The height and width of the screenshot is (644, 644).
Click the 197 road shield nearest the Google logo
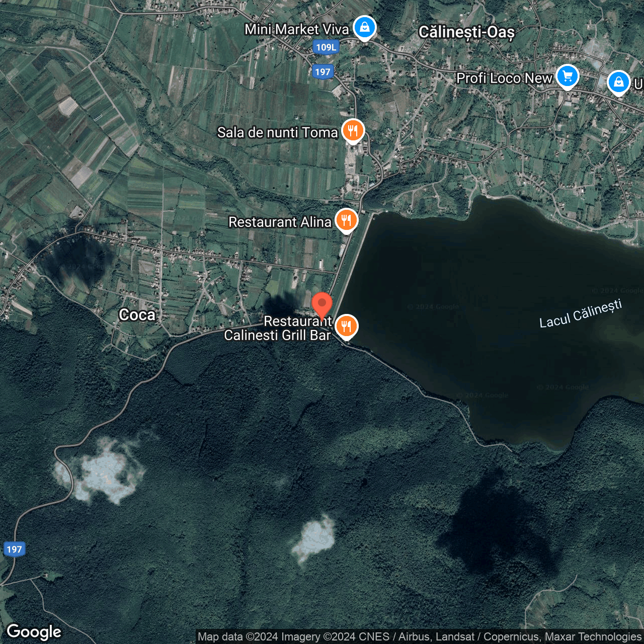tap(14, 549)
